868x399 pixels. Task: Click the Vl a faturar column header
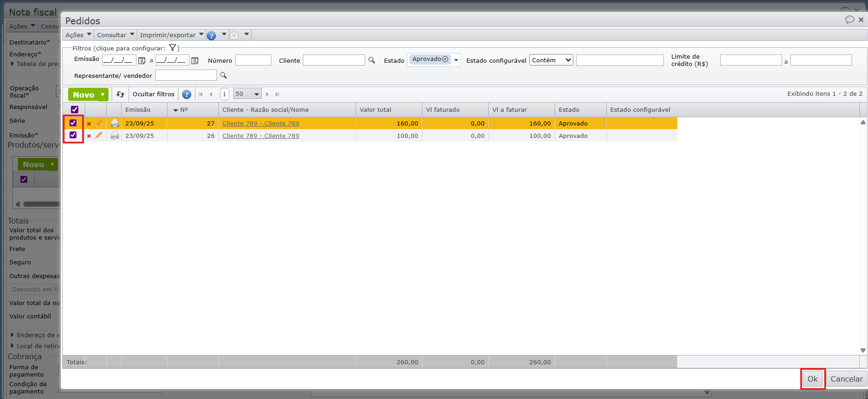[x=522, y=110]
